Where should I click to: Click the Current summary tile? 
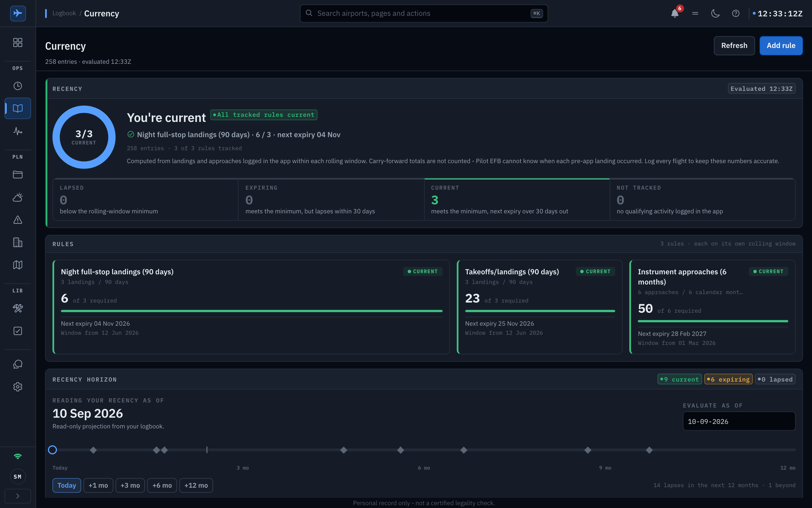tap(517, 199)
